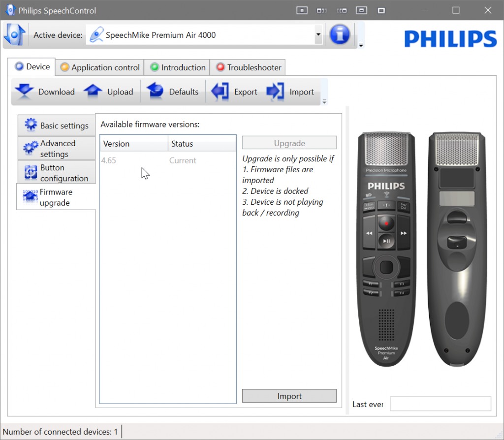Expand the overflow arrow after the info button
The image size is (504, 440).
pyautogui.click(x=361, y=45)
